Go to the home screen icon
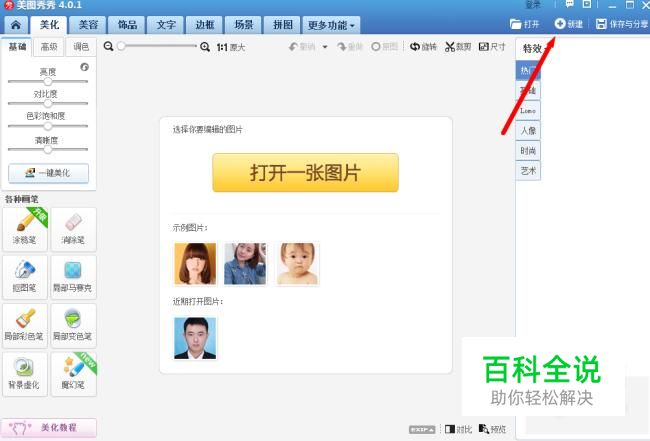Viewport: 650px width, 441px height. (16, 25)
